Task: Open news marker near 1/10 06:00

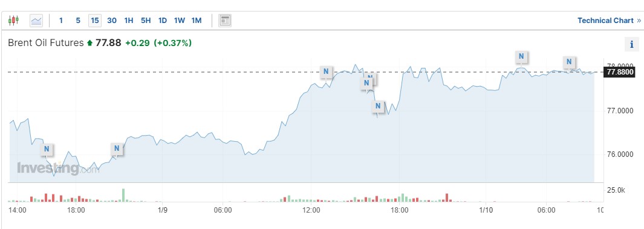Action: [x=569, y=62]
